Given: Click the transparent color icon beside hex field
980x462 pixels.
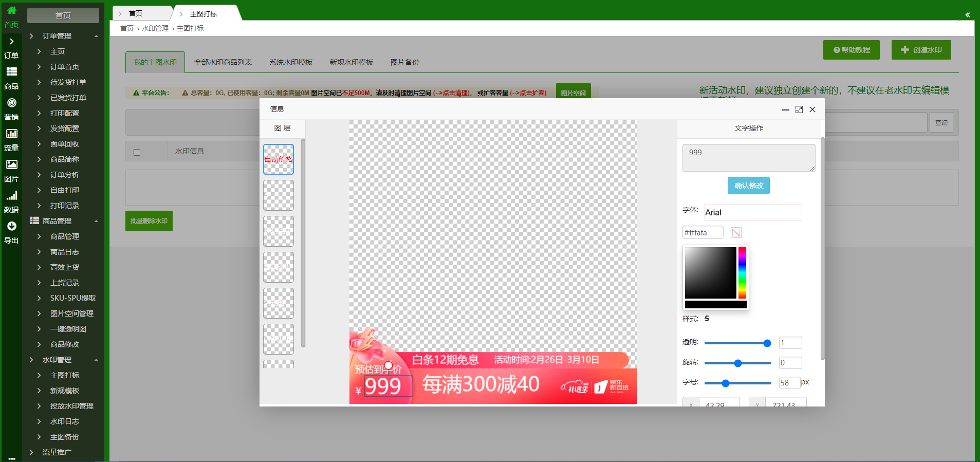Looking at the screenshot, I should click(x=736, y=233).
